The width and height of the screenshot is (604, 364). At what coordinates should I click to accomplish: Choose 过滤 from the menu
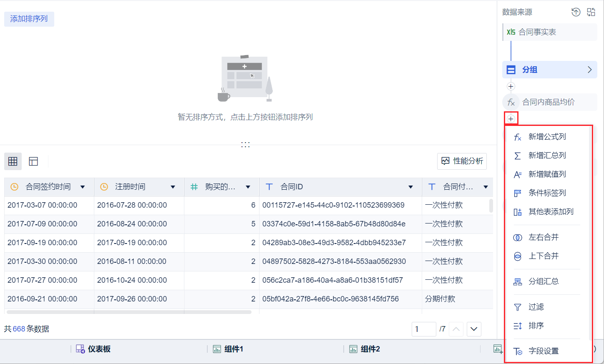[547, 307]
